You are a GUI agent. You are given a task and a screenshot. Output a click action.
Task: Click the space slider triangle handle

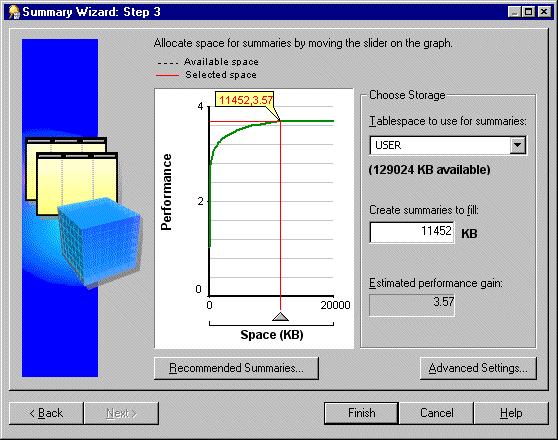(280, 316)
